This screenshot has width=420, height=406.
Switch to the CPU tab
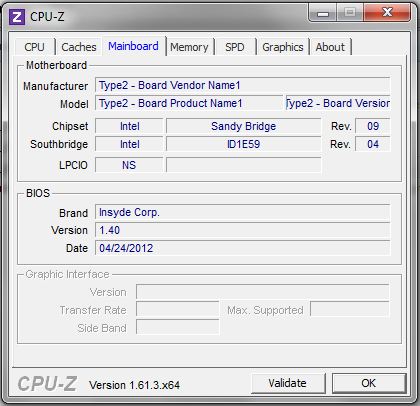point(34,47)
